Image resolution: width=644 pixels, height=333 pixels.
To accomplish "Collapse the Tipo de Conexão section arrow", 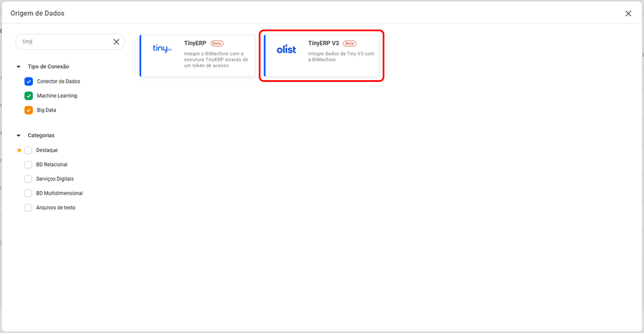I will tap(19, 67).
